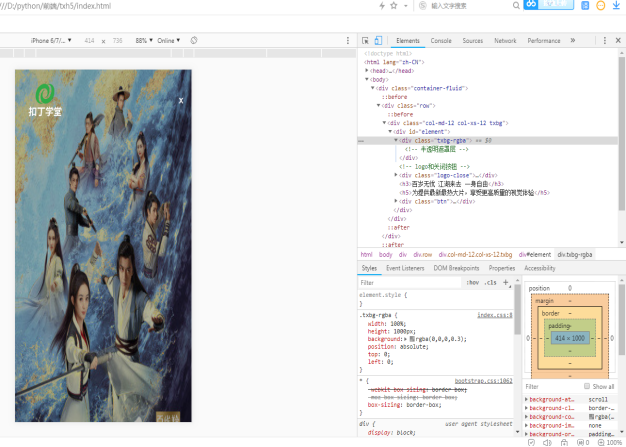Image resolution: width=626 pixels, height=447 pixels.
Task: Focus the Styles filter input
Action: (x=410, y=283)
